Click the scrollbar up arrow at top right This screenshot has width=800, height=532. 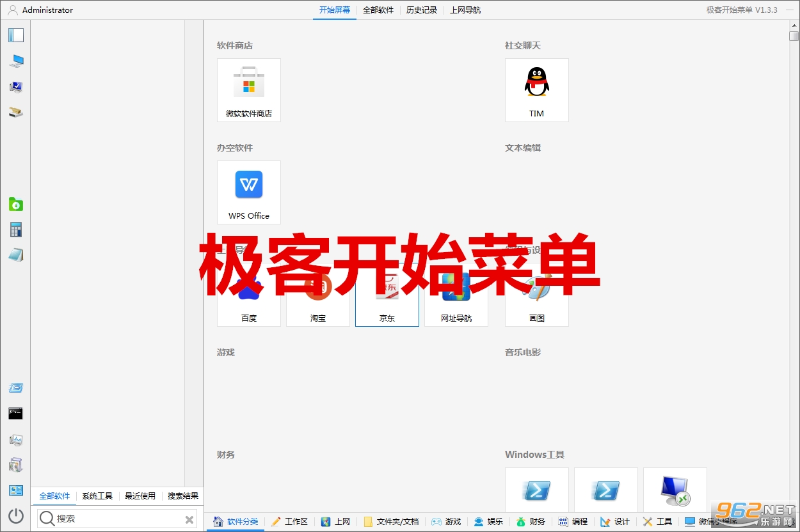pos(794,25)
